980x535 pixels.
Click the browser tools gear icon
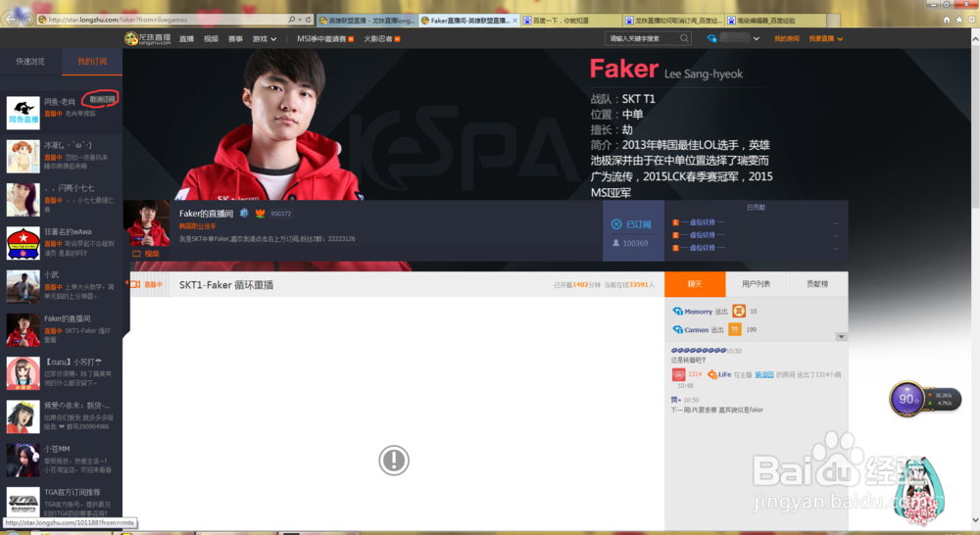pos(971,20)
